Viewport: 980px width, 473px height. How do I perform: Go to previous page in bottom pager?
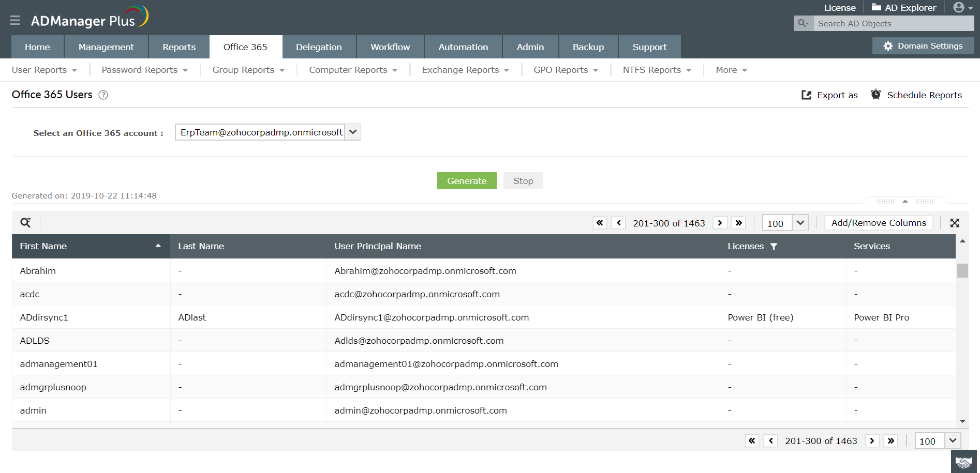tap(771, 440)
